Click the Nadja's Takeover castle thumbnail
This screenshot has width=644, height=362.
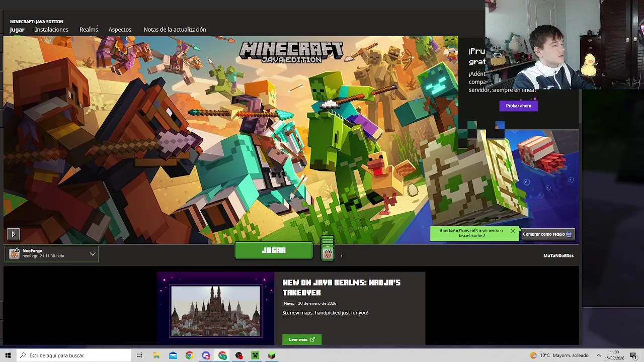pos(215,311)
